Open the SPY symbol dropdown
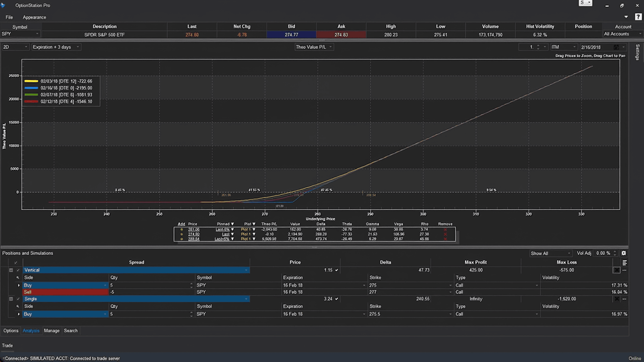This screenshot has height=362, width=644. [x=20, y=34]
